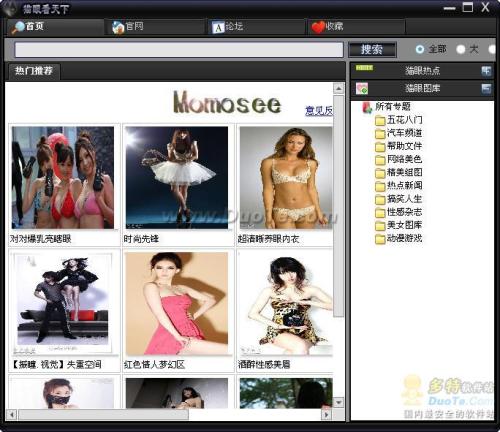Open the 时尚先锋 thumbnail image
500x432 pixels.
pyautogui.click(x=177, y=178)
